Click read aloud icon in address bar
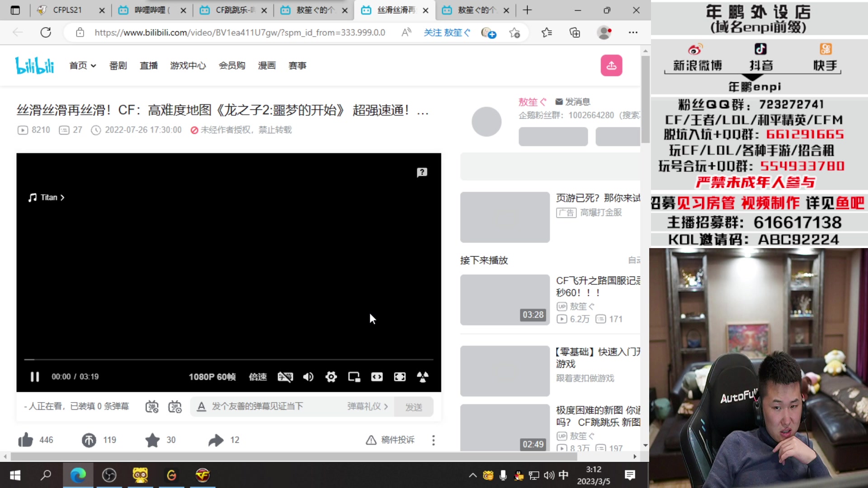 click(x=406, y=33)
